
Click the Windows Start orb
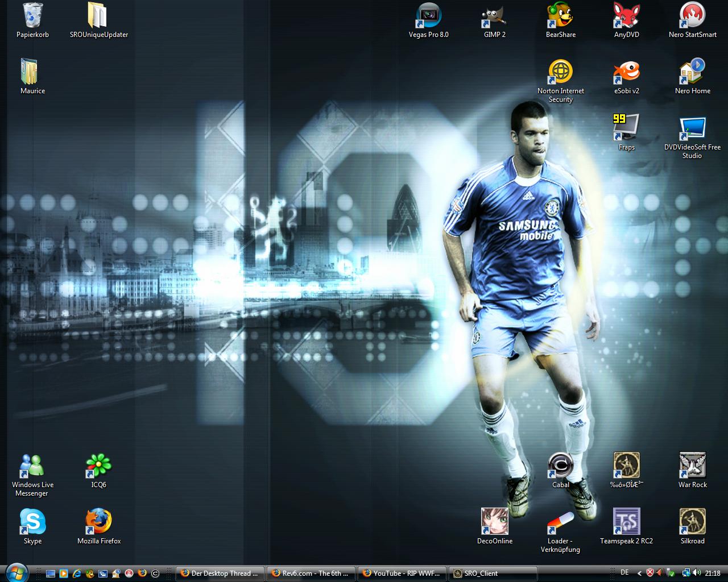(17, 572)
